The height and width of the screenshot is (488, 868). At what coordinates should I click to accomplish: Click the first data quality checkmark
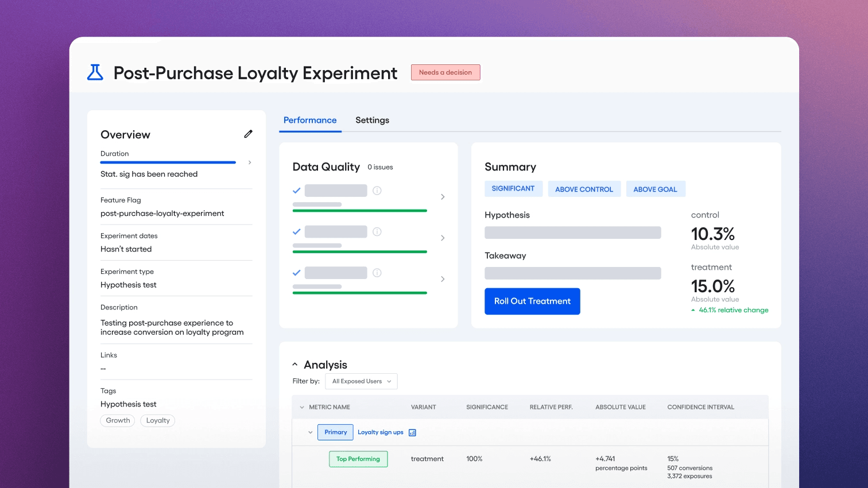(297, 191)
